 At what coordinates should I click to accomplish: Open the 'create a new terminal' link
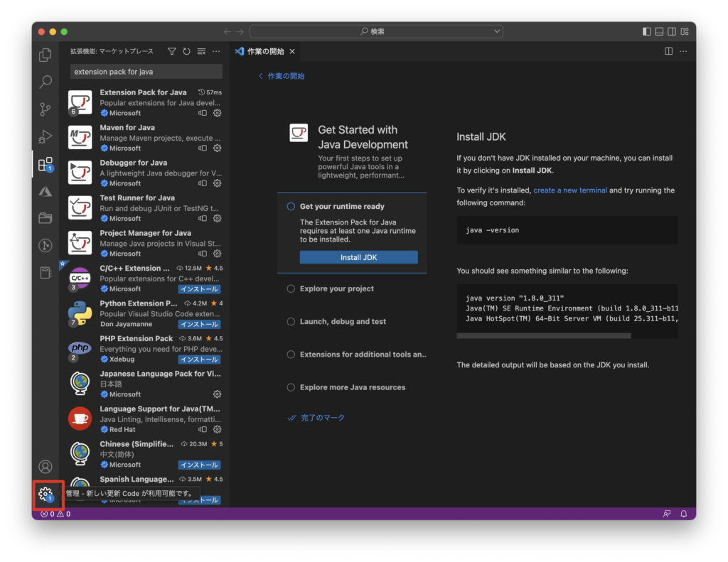pyautogui.click(x=570, y=190)
